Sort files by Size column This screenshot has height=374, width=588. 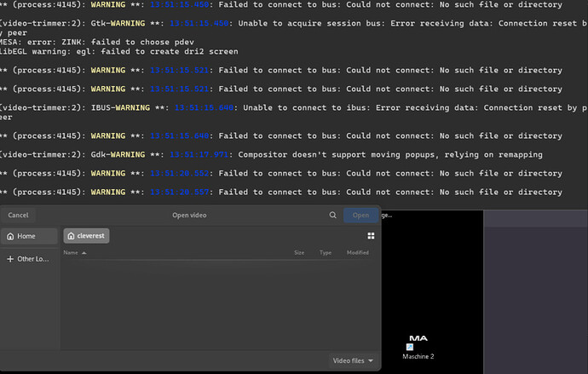point(299,252)
